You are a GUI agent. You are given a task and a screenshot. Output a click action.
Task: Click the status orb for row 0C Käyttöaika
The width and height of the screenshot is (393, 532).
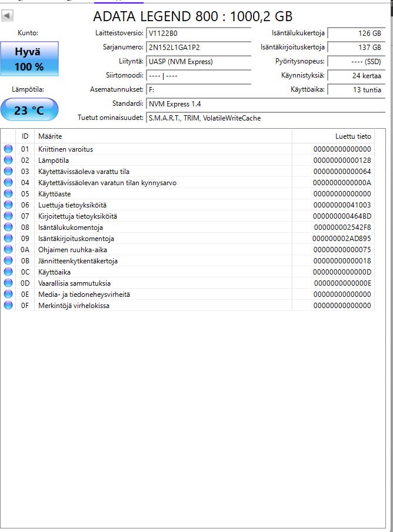[8, 272]
